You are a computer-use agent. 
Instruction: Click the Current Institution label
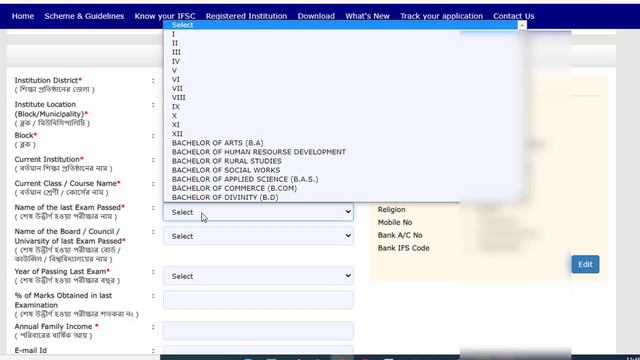[x=49, y=159]
